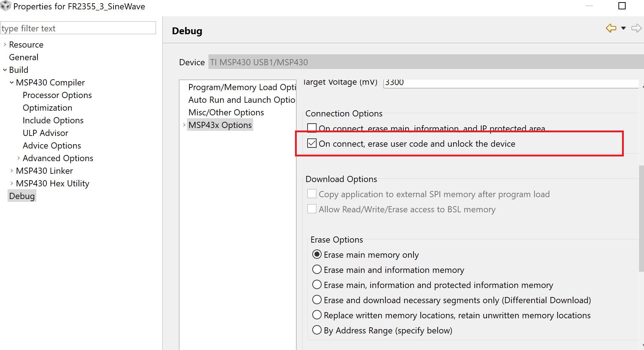Uncheck erase user code and unlock device
This screenshot has height=350, width=644.
click(x=312, y=143)
